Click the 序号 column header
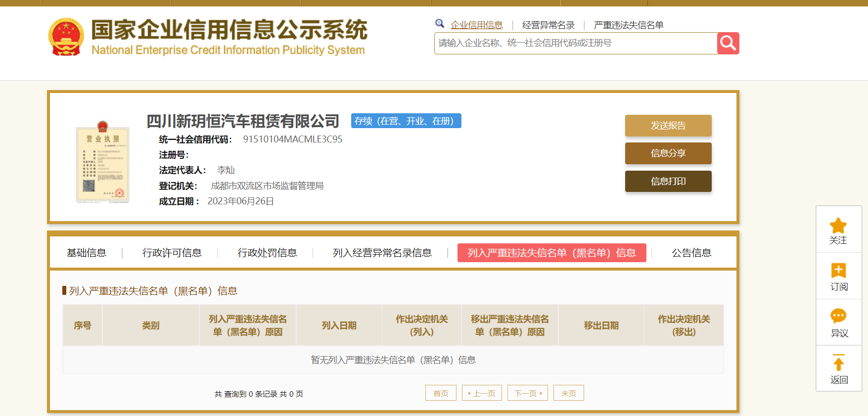This screenshot has width=868, height=416. (x=83, y=325)
